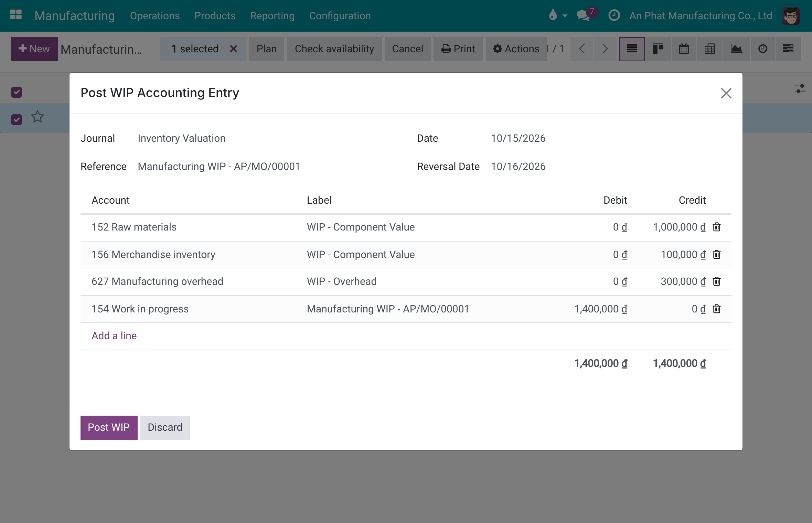Delete the 154 Work in progress line
Image resolution: width=812 pixels, height=523 pixels.
tap(717, 309)
